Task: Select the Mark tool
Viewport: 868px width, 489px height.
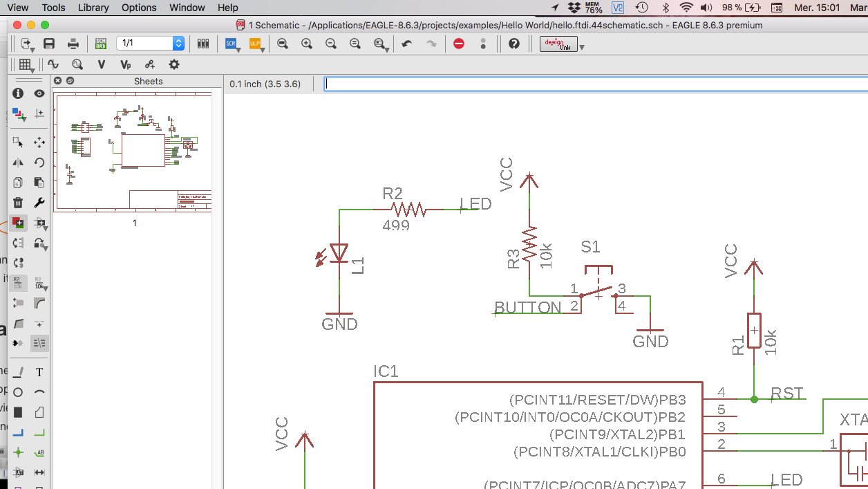Action: pos(39,113)
